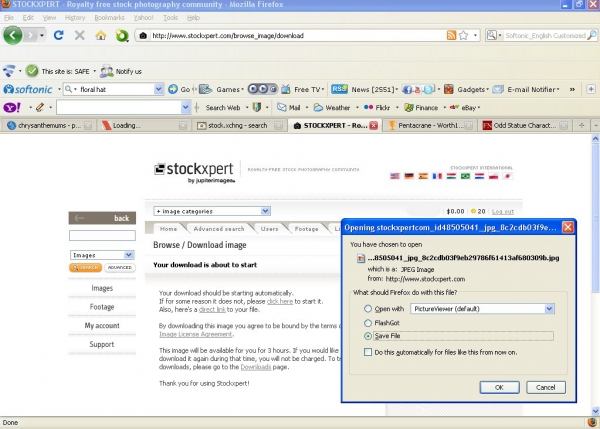Click the orange SEARCH button in the sidebar

click(85, 268)
